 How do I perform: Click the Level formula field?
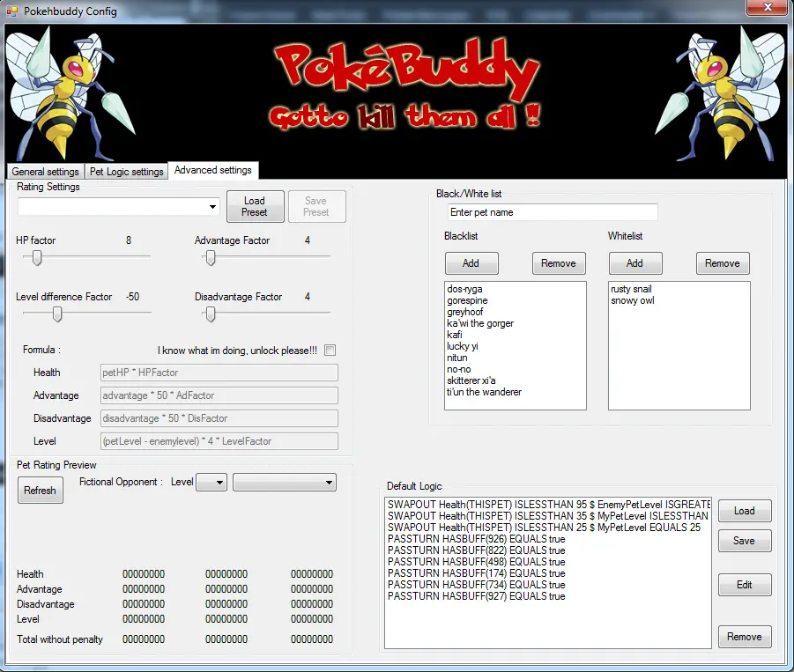click(219, 441)
